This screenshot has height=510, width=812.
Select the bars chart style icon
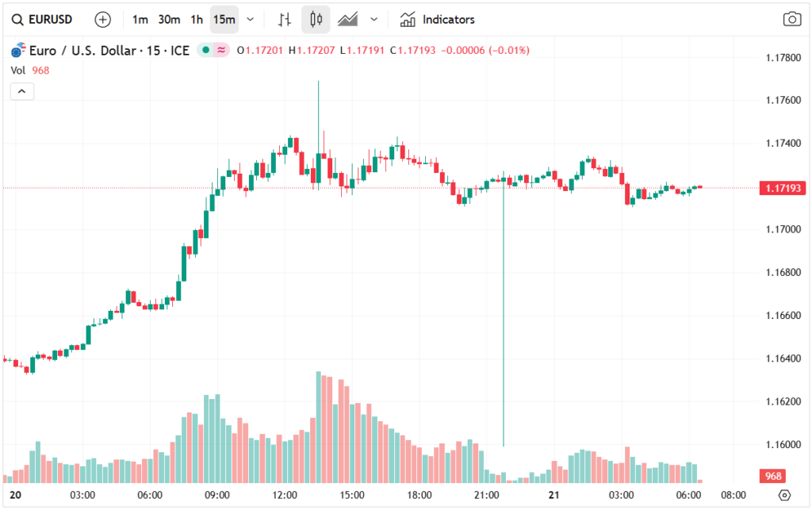(287, 19)
